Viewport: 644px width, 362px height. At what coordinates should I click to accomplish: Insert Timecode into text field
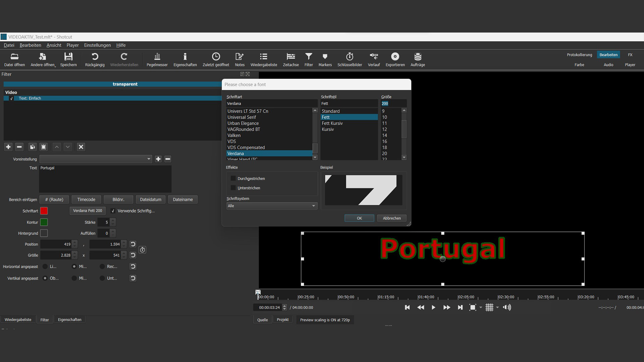pos(86,199)
